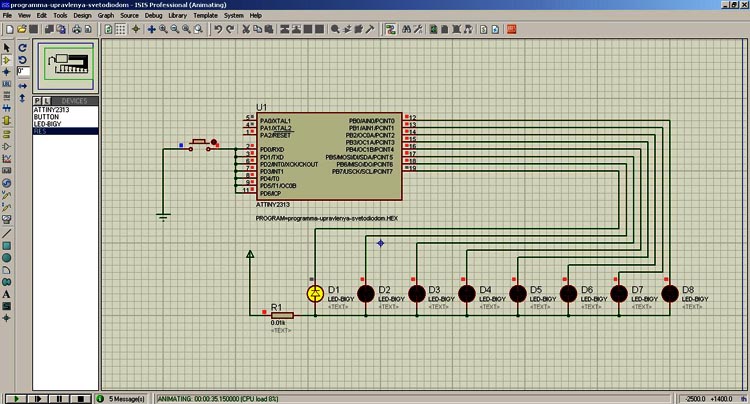Select the 2D text 'A' tool
Image resolution: width=750 pixels, height=404 pixels.
click(7, 293)
